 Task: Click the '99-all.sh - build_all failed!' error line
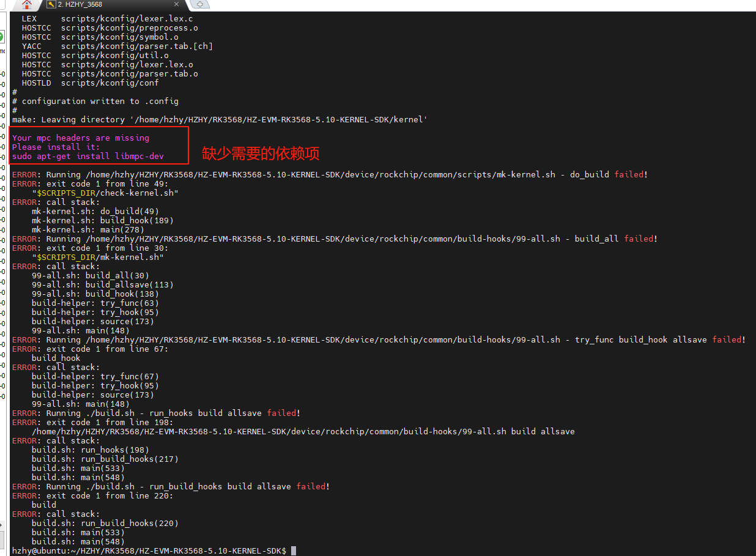(x=335, y=239)
